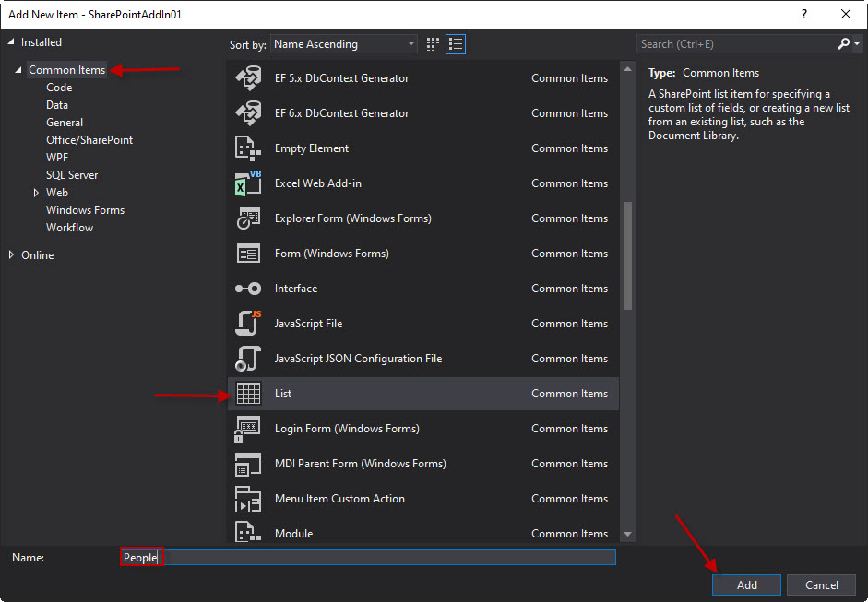Click the Menu Item Custom Action icon
868x602 pixels.
248,499
